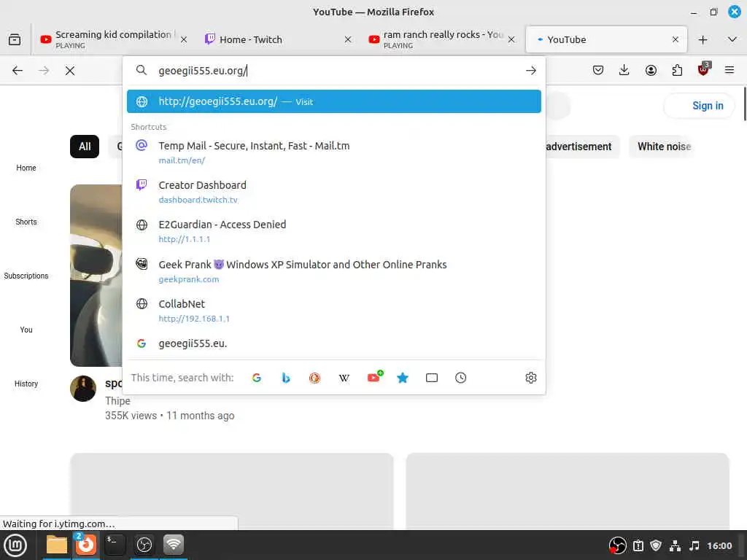Open YouTube Home in sidebar
The width and height of the screenshot is (747, 560).
pos(26,168)
